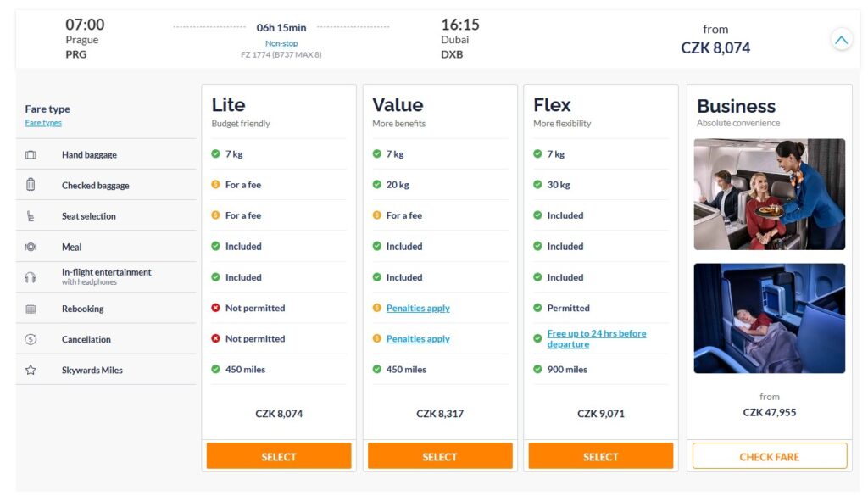Image resolution: width=868 pixels, height=496 pixels.
Task: Open the Non-stop flight details link
Action: (281, 43)
